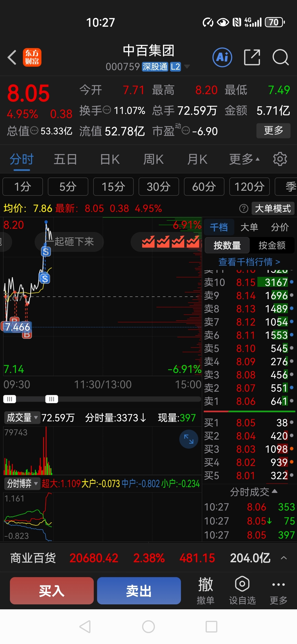Tap the 深股通 badge
Image resolution: width=297 pixels, height=644 pixels.
point(155,67)
